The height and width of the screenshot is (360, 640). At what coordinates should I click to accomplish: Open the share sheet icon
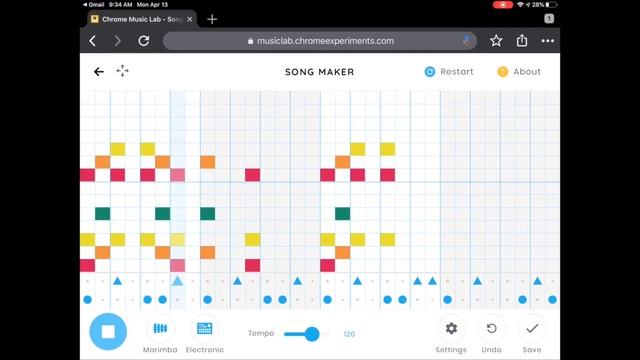pyautogui.click(x=522, y=40)
